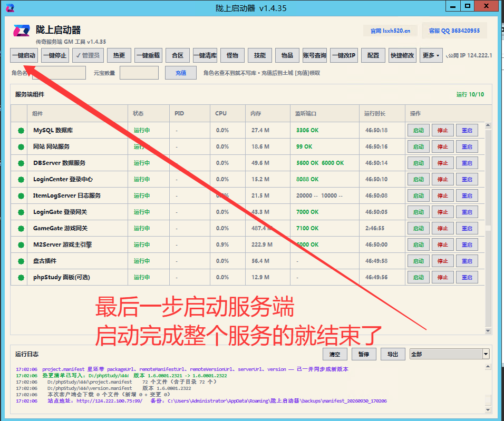Click log panel scrollbar down arrow
This screenshot has width=504, height=421.
click(488, 410)
